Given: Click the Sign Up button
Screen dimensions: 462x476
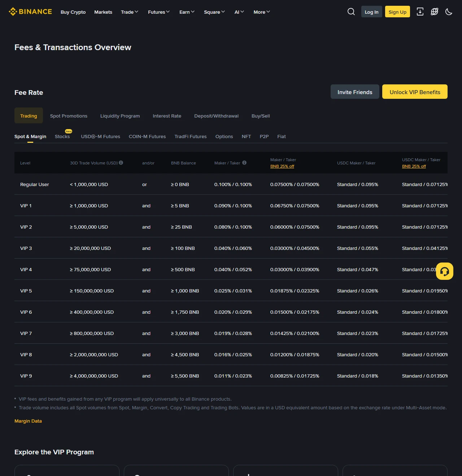Looking at the screenshot, I should tap(397, 12).
